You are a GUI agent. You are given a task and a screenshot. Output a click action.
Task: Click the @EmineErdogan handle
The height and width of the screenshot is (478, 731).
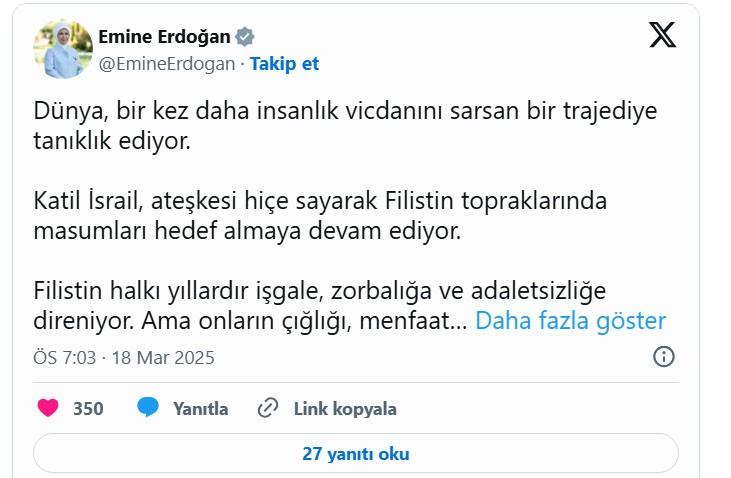[x=166, y=63]
